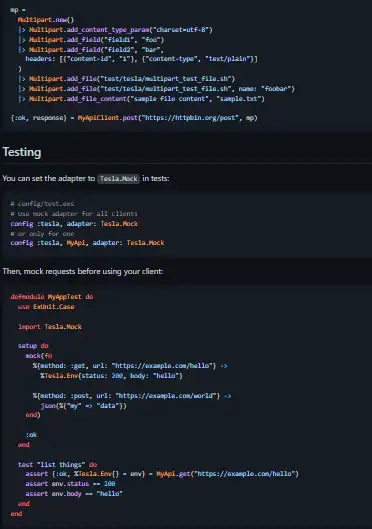
Task: Click the ':ok' return line
Action: click(x=31, y=435)
